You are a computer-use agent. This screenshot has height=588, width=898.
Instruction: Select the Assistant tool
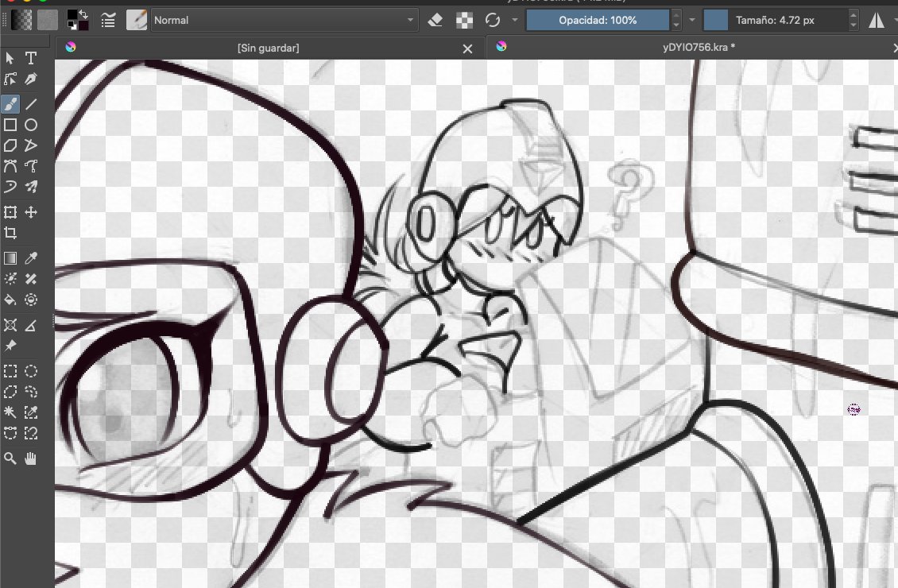(10, 325)
